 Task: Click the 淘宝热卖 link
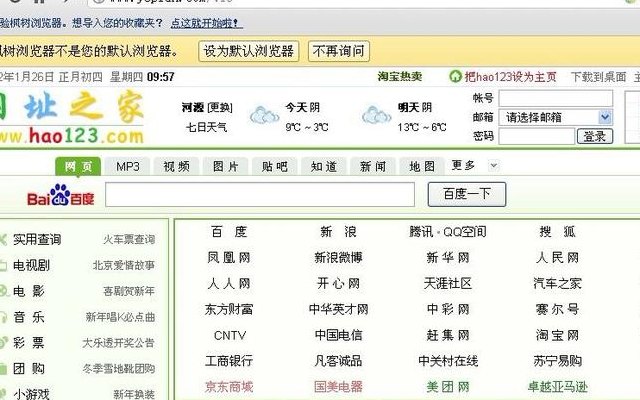pyautogui.click(x=400, y=76)
